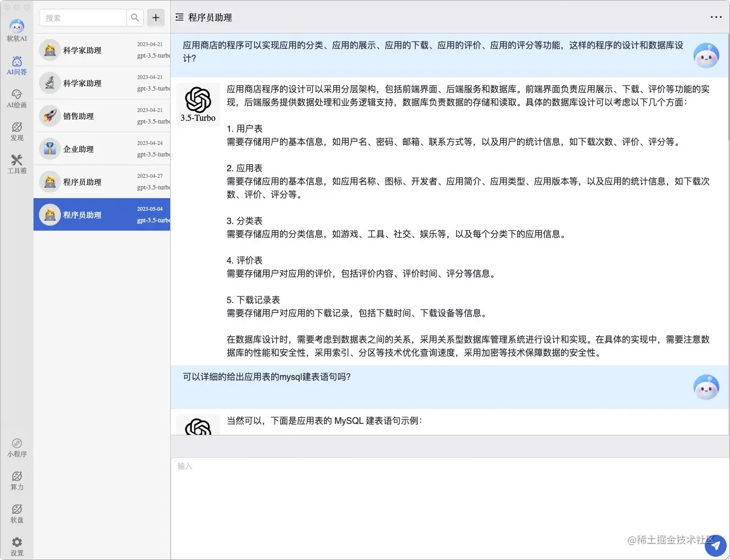Open the three-dot more options menu

pos(716,17)
